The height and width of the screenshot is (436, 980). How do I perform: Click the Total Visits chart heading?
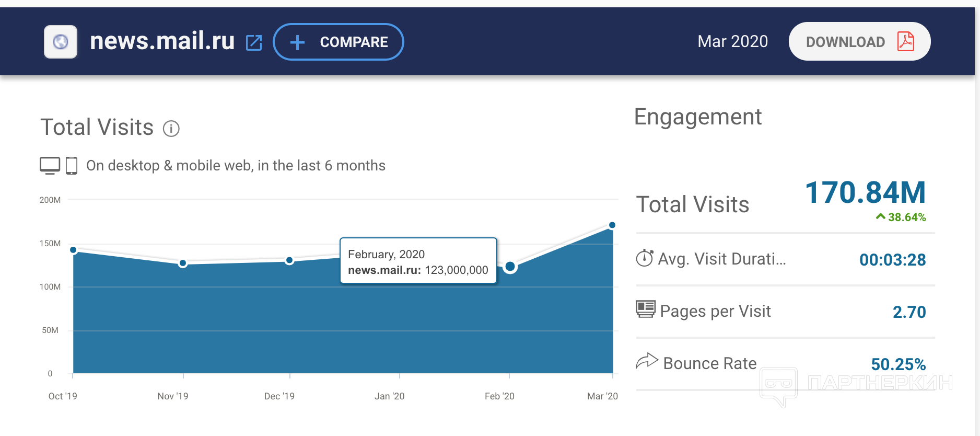pyautogui.click(x=97, y=127)
